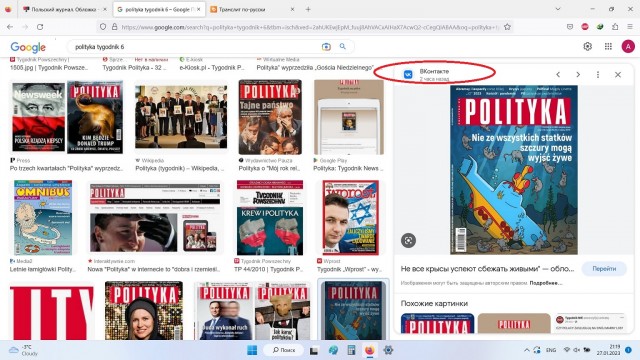The image size is (640, 360).
Task: Open Settings gear in the taskbar
Action: coord(388,350)
